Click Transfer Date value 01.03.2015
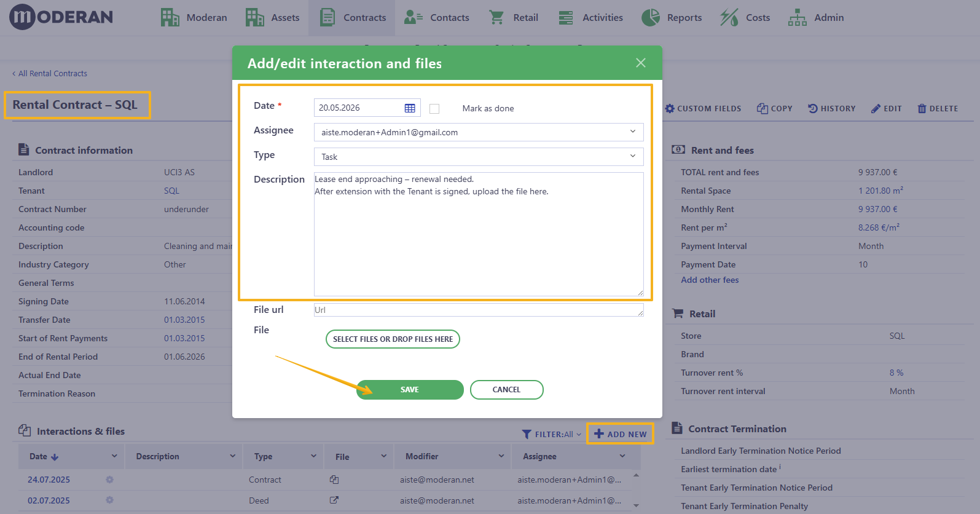This screenshot has height=514, width=980. (184, 320)
